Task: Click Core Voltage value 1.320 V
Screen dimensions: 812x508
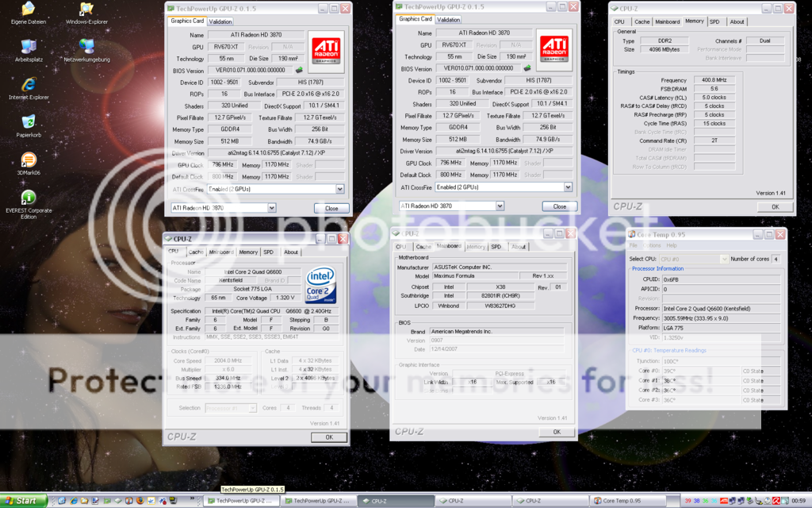Action: coord(285,298)
